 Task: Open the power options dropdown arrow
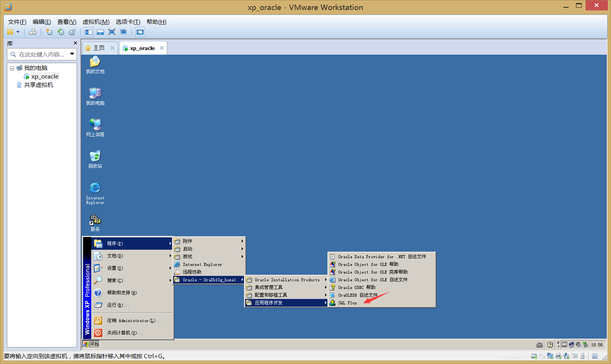18,32
